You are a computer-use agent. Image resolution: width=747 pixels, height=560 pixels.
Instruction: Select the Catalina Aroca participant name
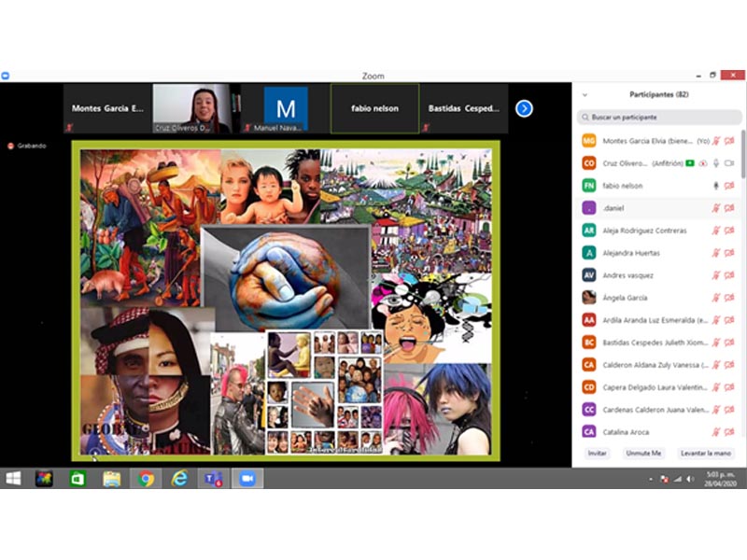pos(626,432)
